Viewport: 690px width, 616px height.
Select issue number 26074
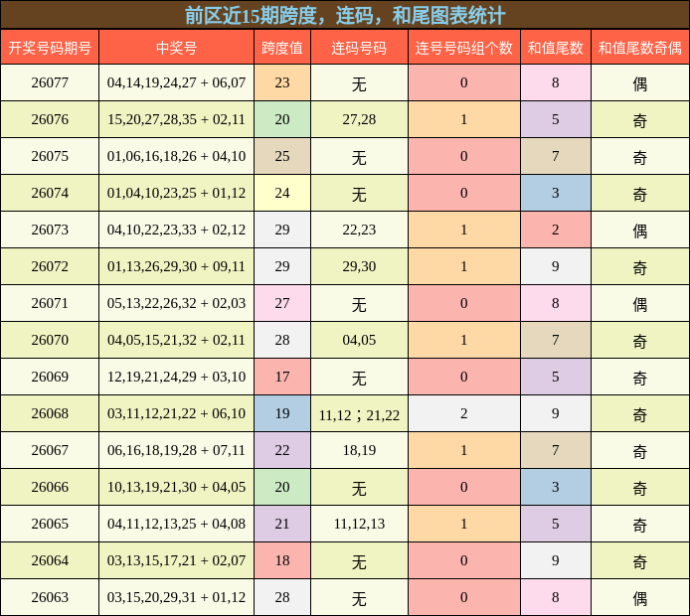pos(50,193)
